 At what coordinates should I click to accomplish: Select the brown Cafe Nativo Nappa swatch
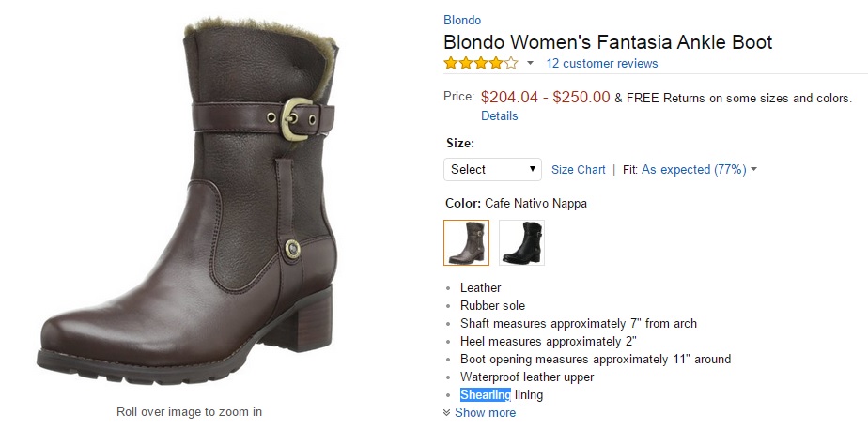click(466, 243)
